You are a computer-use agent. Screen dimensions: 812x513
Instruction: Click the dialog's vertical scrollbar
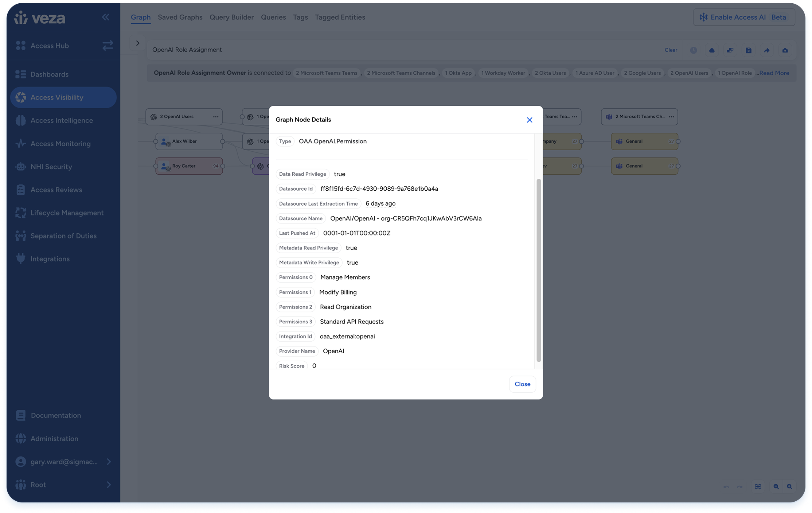(x=538, y=270)
